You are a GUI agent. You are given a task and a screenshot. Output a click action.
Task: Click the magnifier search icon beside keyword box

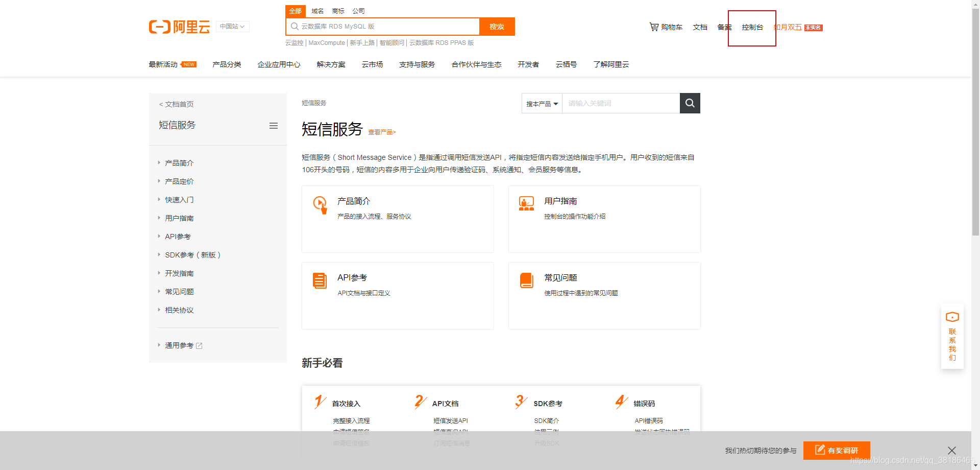(x=690, y=103)
